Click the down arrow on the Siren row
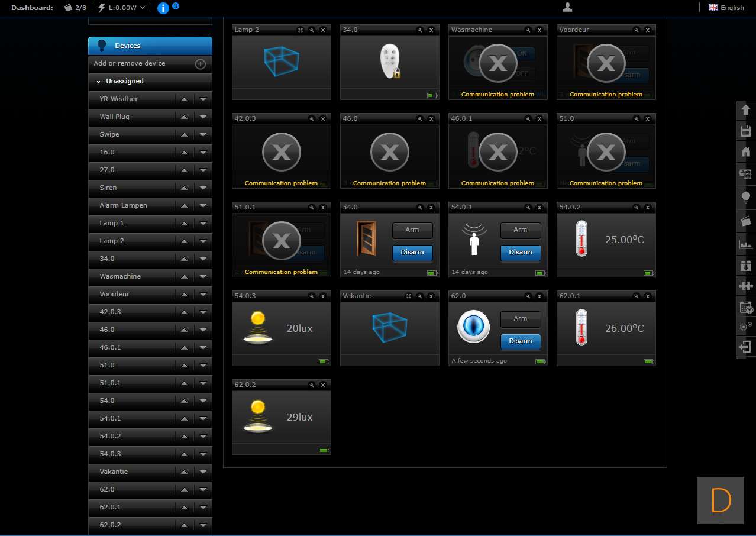The image size is (756, 536). point(203,188)
